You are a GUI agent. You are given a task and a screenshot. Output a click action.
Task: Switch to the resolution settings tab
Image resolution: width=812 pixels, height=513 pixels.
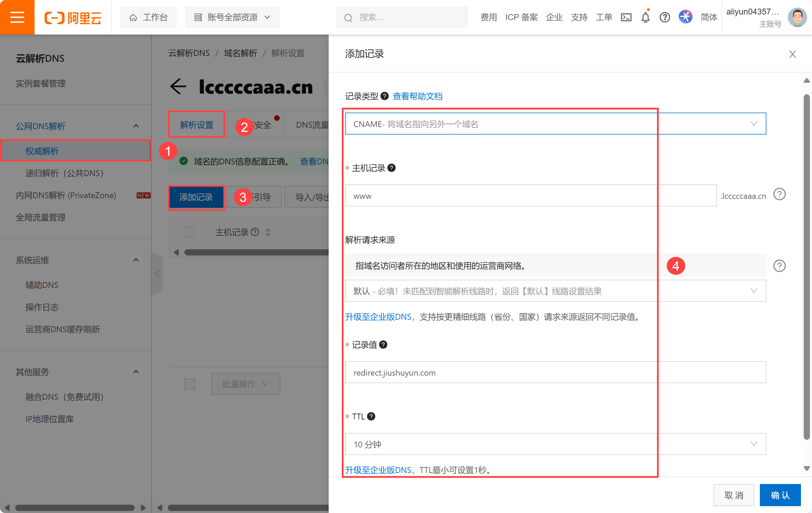197,125
